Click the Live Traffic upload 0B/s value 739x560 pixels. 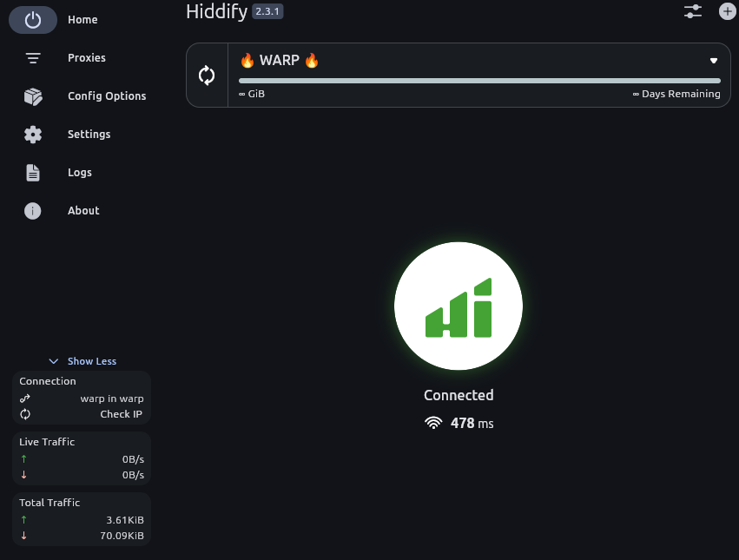click(133, 459)
